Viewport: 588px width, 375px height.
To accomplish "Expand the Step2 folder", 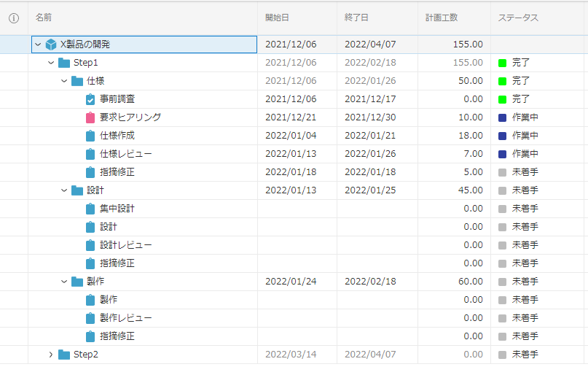I will [51, 355].
